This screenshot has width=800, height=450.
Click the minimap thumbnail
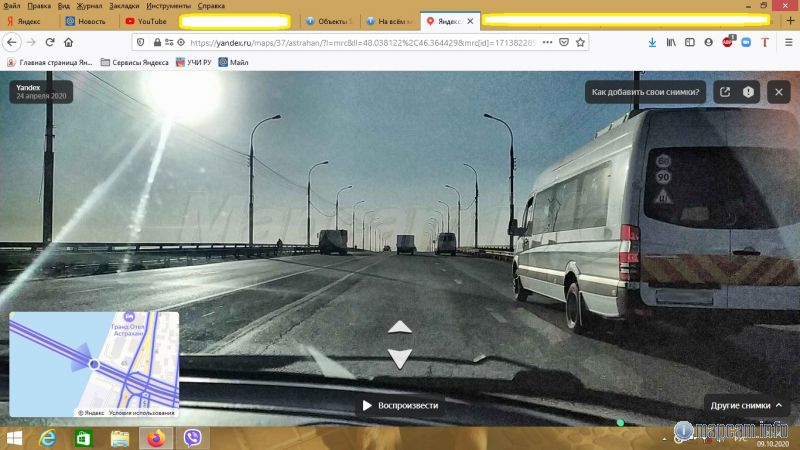(x=94, y=364)
